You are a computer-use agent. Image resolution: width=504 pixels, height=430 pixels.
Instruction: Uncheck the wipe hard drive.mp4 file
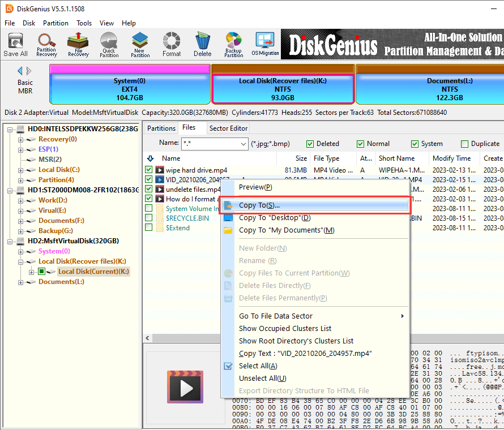click(x=149, y=170)
